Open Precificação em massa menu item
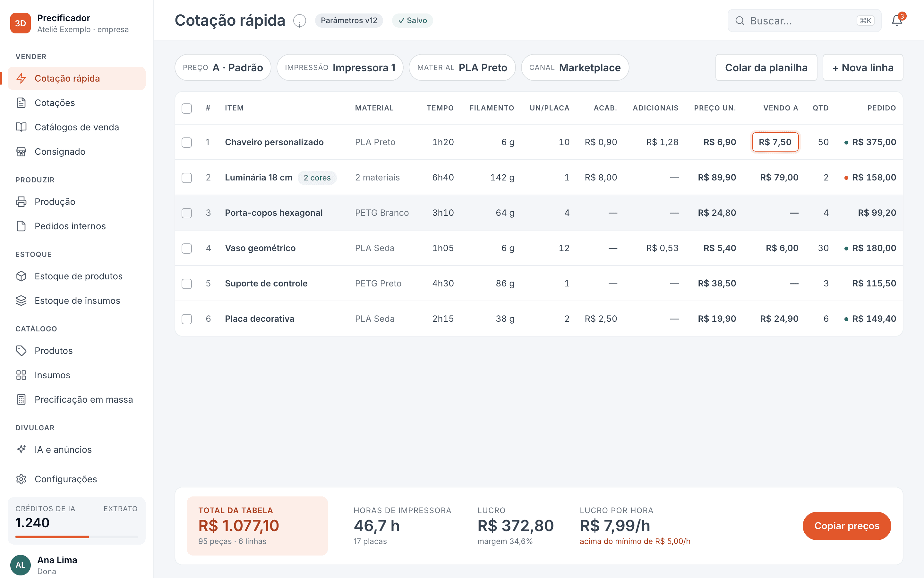This screenshot has width=924, height=578. click(77, 400)
